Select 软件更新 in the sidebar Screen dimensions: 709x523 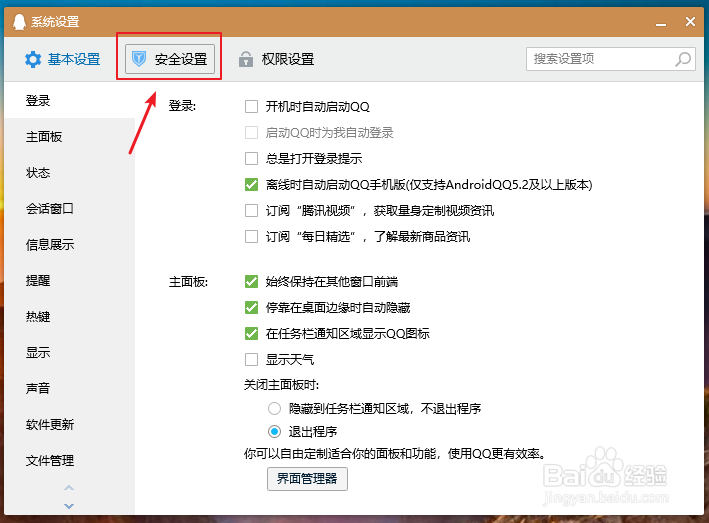(x=70, y=424)
